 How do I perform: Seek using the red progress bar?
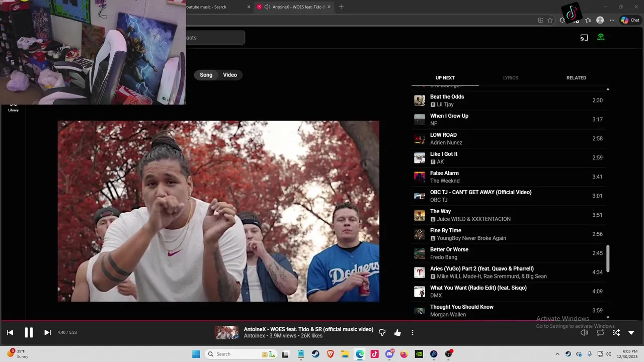coord(322,320)
